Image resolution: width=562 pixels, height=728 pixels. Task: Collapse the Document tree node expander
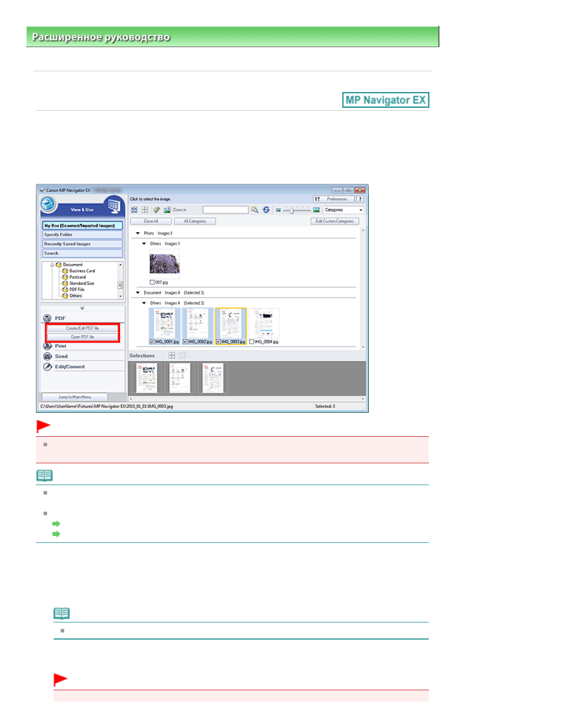click(x=52, y=265)
